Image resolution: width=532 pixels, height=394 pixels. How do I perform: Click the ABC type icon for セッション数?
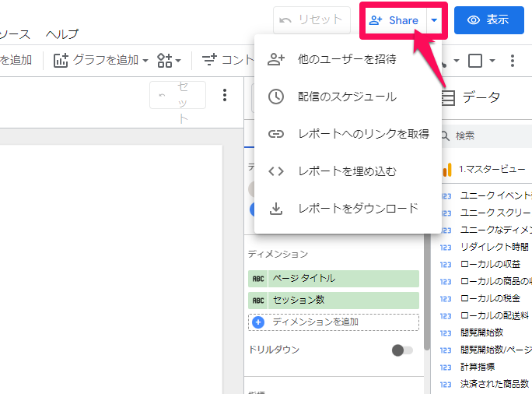[x=258, y=301]
